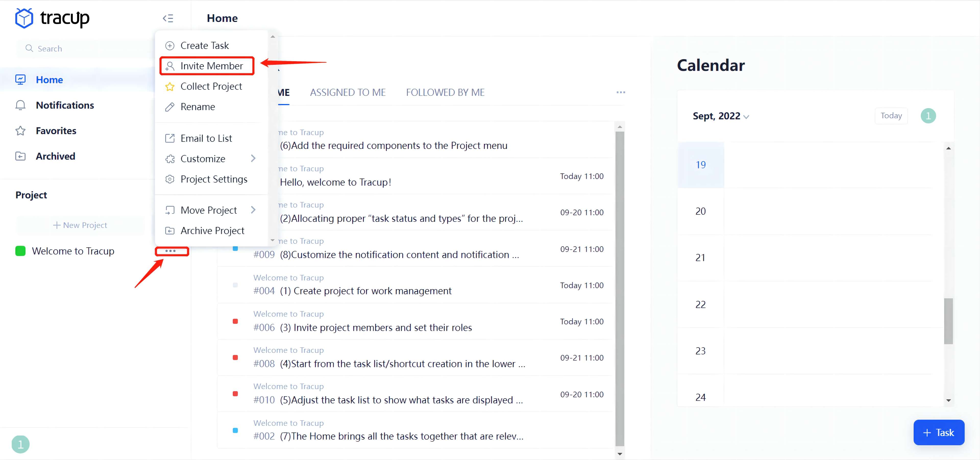Viewport: 980px width, 460px height.
Task: Collapse the sidebar with the fold icon
Action: point(168,18)
